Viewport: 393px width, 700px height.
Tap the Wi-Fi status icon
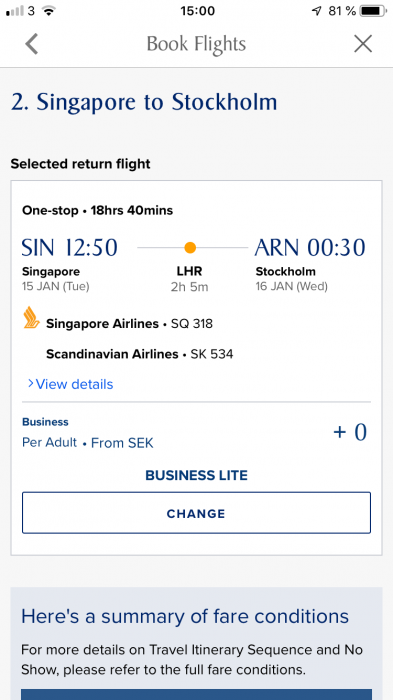click(48, 11)
